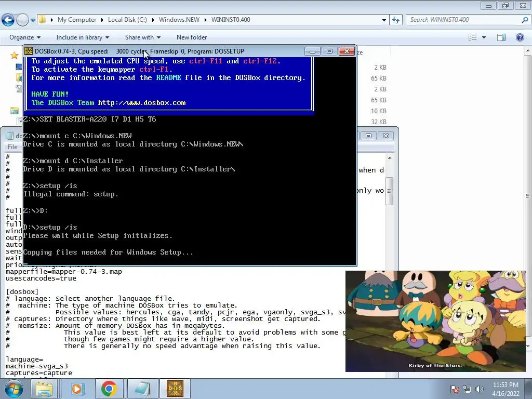
Task: Close the DOSBox window
Action: pos(347,51)
